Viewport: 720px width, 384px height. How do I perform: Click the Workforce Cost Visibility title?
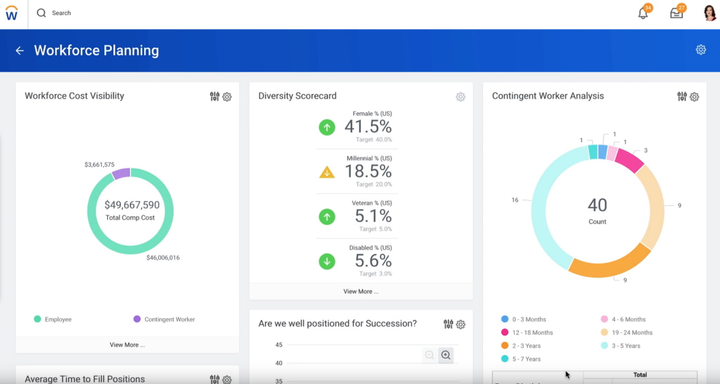click(74, 96)
